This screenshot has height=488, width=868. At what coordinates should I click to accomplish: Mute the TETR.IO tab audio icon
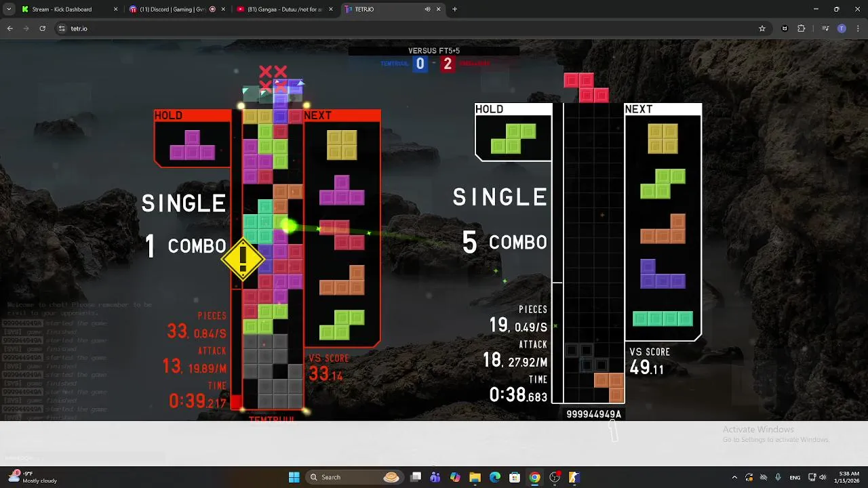[427, 9]
